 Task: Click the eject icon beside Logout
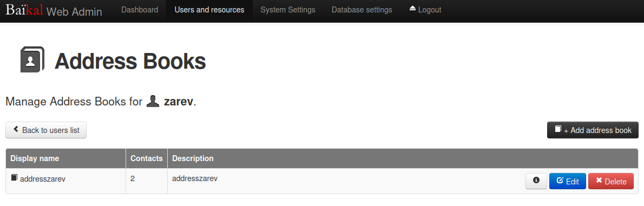pos(412,9)
